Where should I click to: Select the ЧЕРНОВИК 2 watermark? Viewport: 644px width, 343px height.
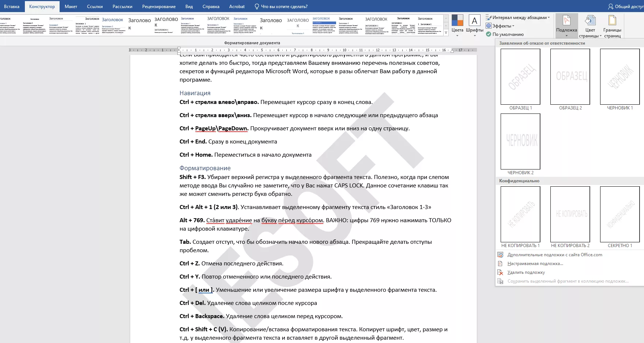point(520,142)
